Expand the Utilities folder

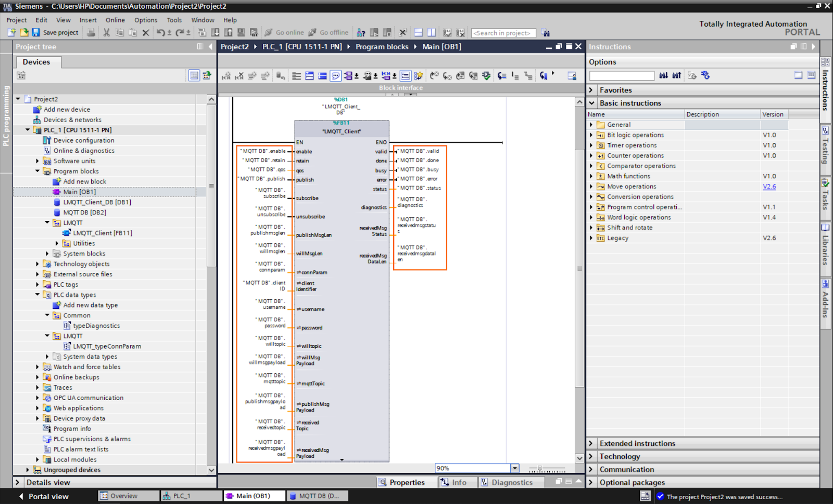[57, 243]
